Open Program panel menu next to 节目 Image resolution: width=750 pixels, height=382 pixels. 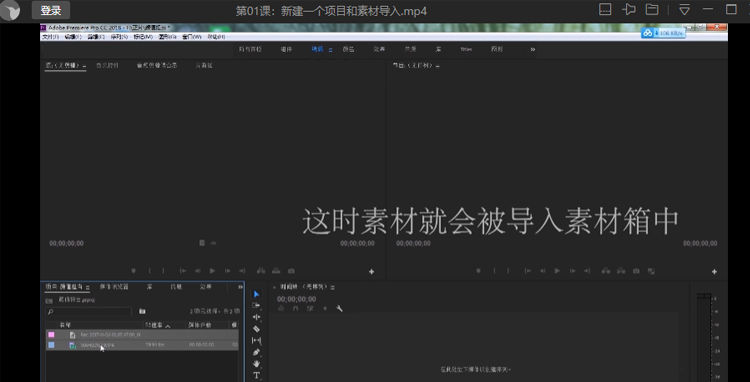pos(437,66)
